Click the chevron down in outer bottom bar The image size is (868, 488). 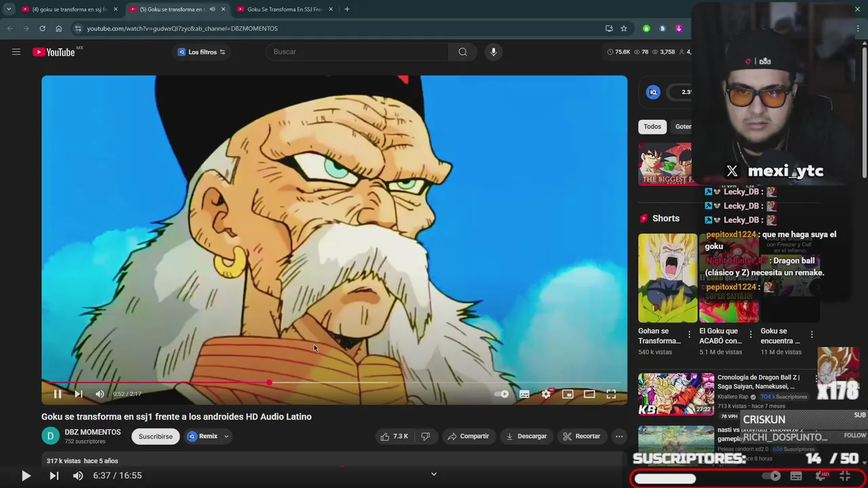(x=434, y=474)
